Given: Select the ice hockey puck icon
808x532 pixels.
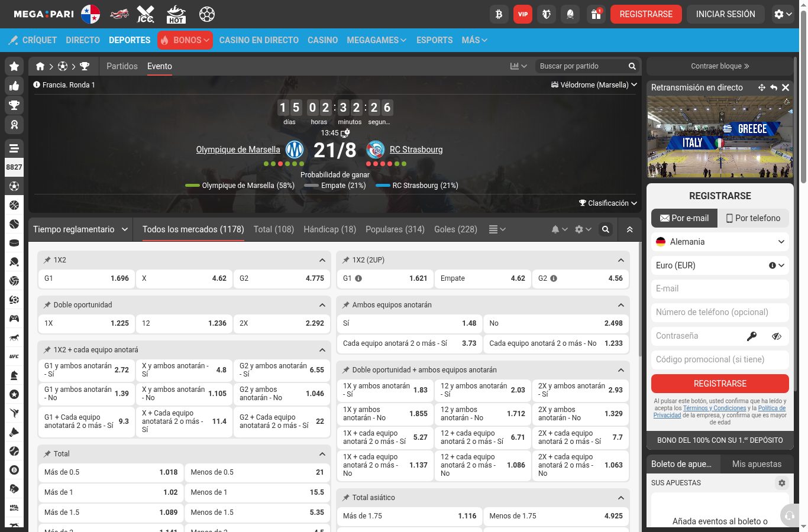Looking at the screenshot, I should pos(14,243).
